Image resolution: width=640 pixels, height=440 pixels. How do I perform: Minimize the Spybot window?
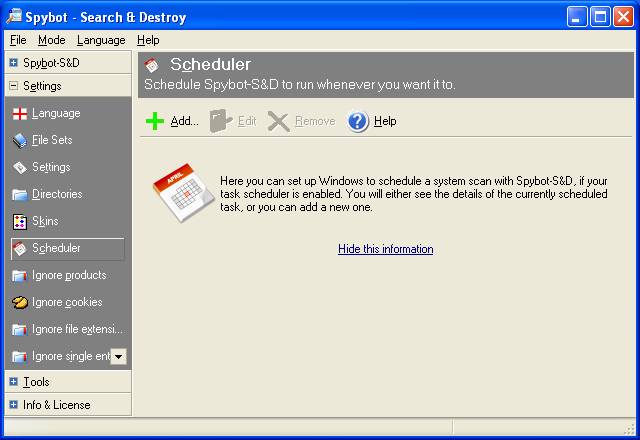click(x=577, y=17)
